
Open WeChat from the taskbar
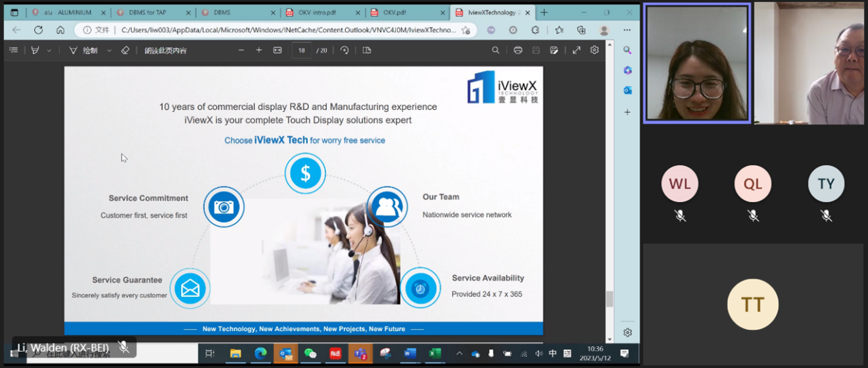pos(310,354)
